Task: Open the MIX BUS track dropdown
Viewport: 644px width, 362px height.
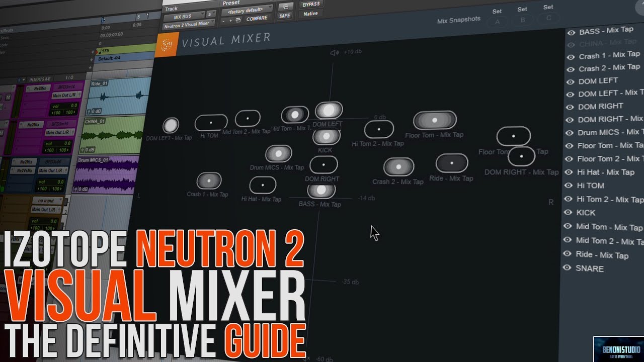Action: tap(184, 16)
